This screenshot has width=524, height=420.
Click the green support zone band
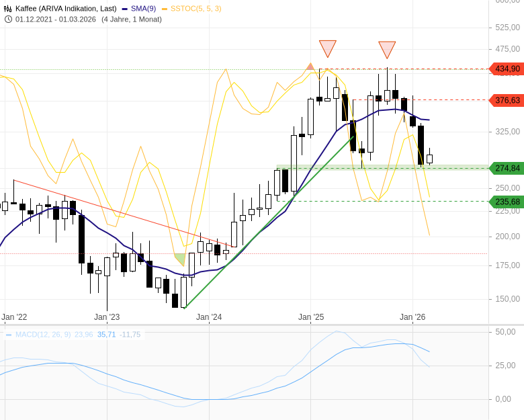(x=382, y=167)
